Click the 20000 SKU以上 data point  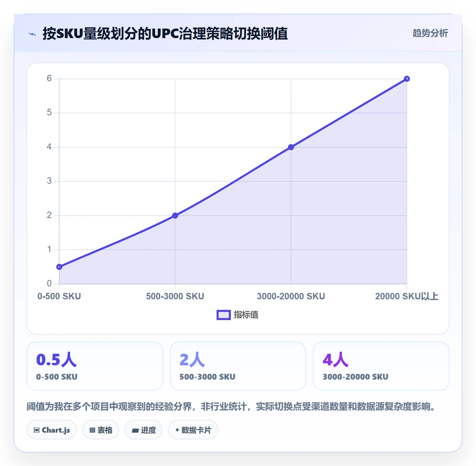tap(407, 79)
